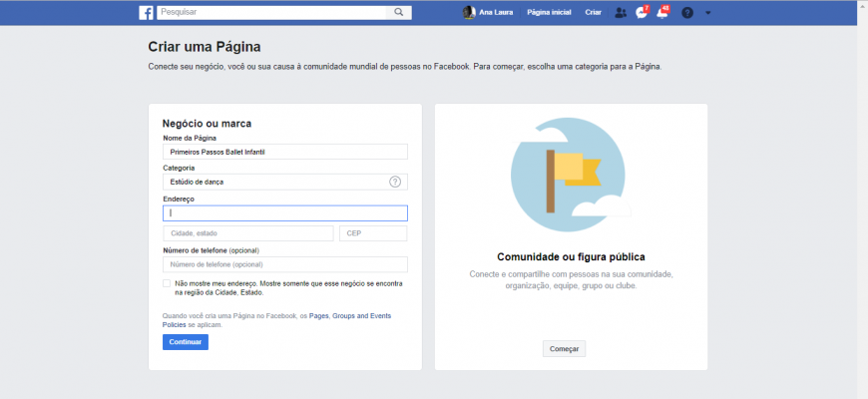
Task: Click the category help question icon
Action: 395,182
